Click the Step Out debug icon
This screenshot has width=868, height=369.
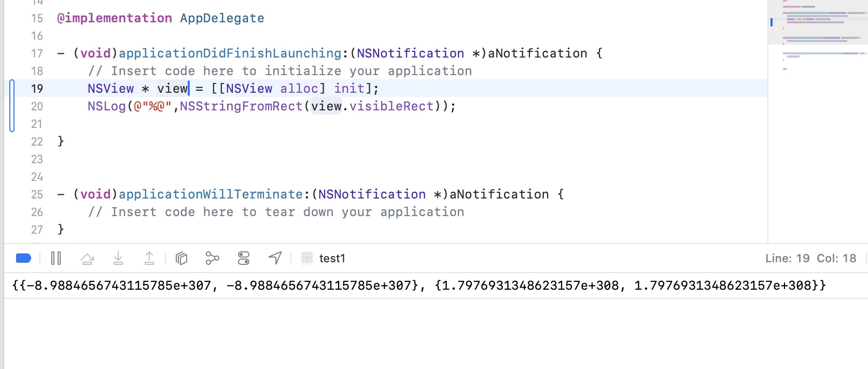149,258
